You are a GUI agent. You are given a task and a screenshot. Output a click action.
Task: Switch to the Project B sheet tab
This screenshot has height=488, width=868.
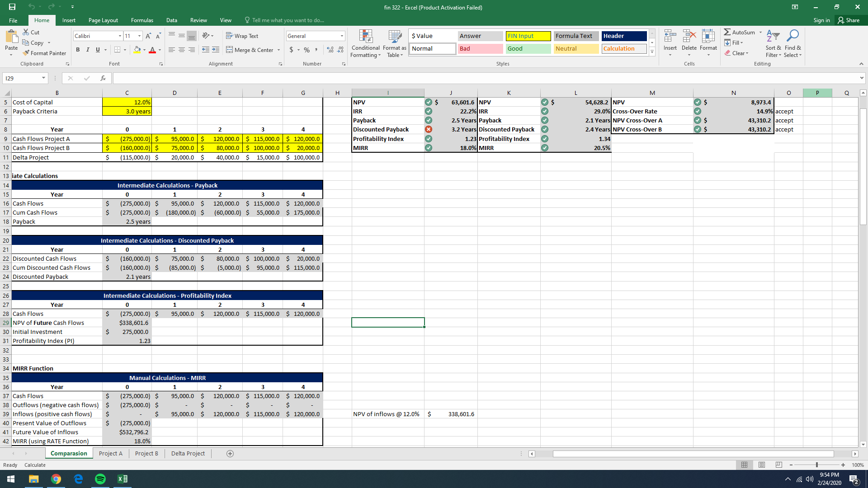coord(146,454)
